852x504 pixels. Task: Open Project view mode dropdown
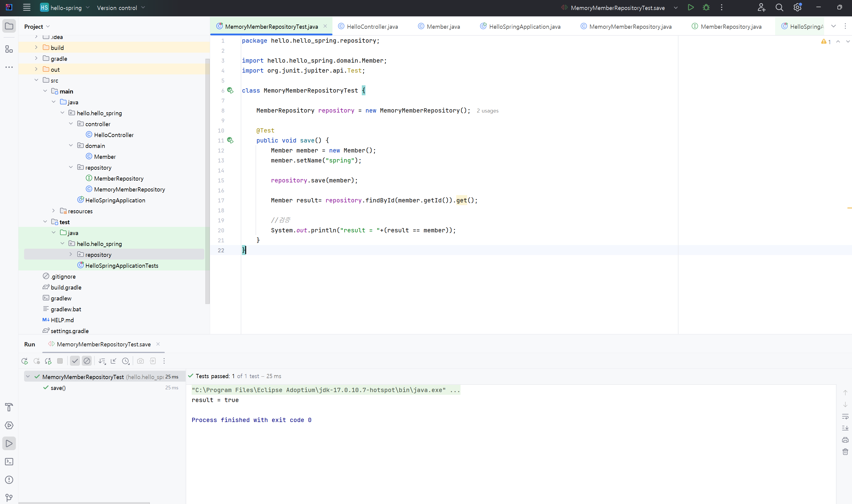click(37, 27)
